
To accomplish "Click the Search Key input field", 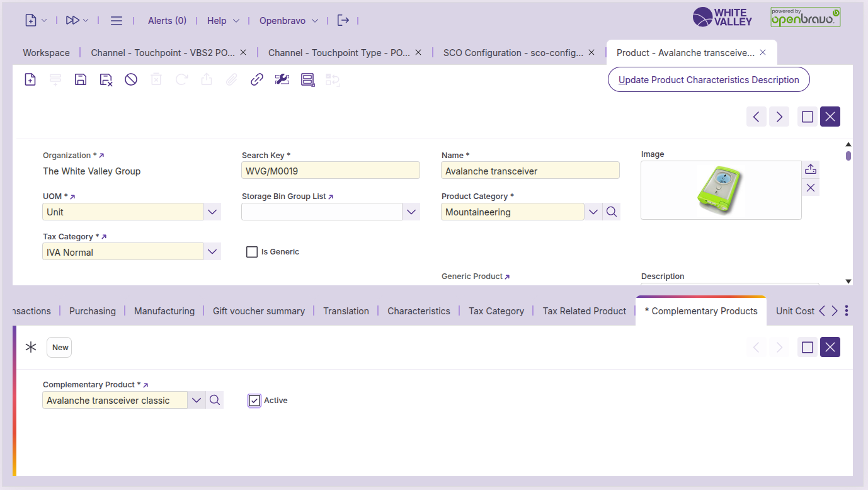I will click(330, 171).
